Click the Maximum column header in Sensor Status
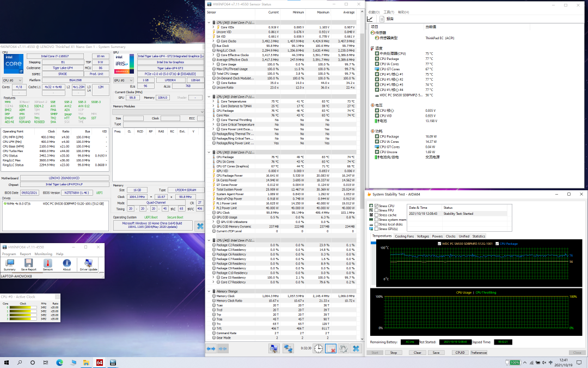Viewport: 588px width, 368px height. [323, 11]
